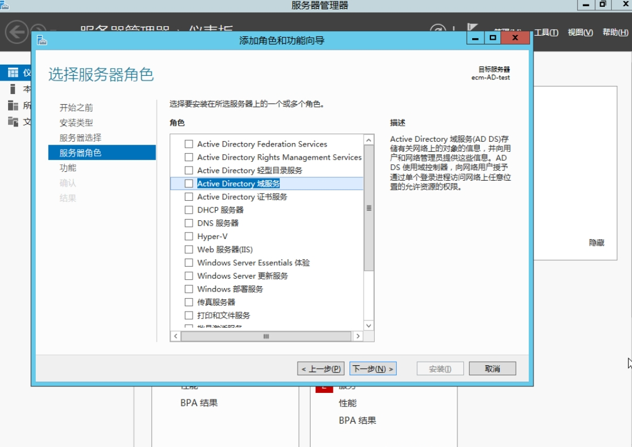Click roles list scroll down arrow

[368, 325]
